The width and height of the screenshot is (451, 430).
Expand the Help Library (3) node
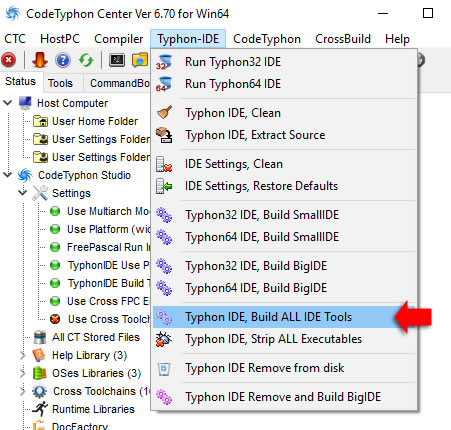pos(23,355)
